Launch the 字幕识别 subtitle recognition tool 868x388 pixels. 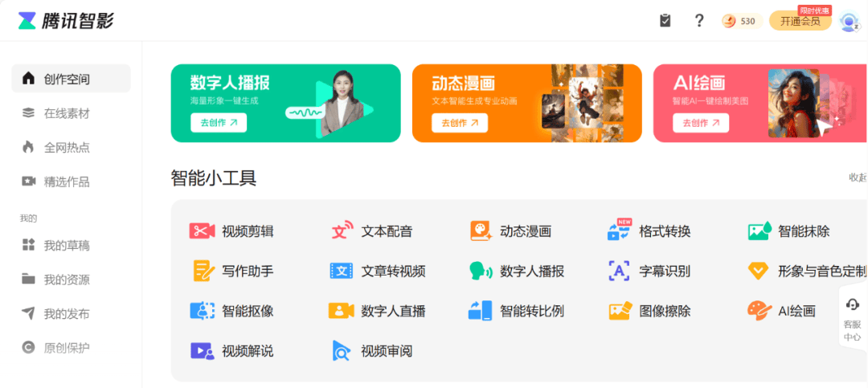click(649, 271)
